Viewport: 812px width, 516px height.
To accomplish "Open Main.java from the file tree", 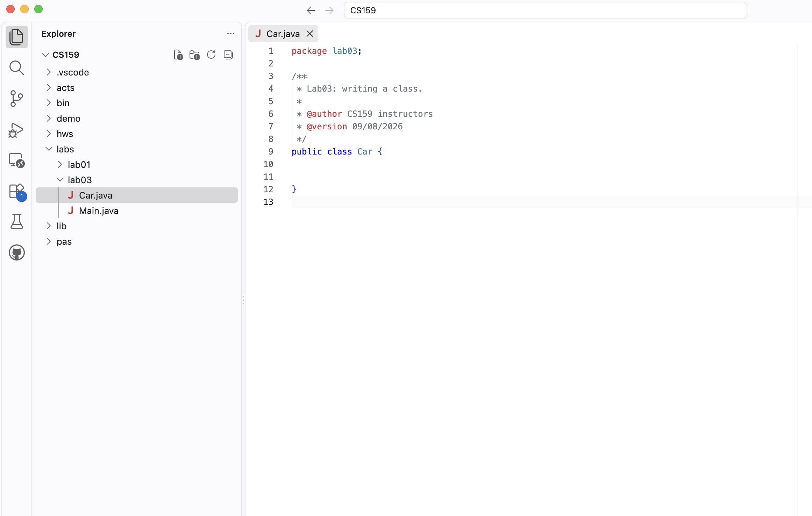I will (137, 210).
